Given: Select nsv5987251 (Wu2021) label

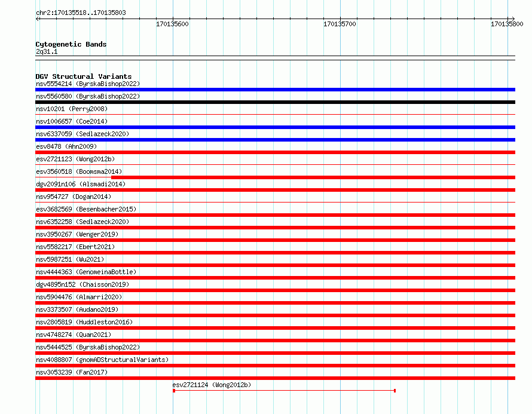Looking at the screenshot, I should coord(70,259).
